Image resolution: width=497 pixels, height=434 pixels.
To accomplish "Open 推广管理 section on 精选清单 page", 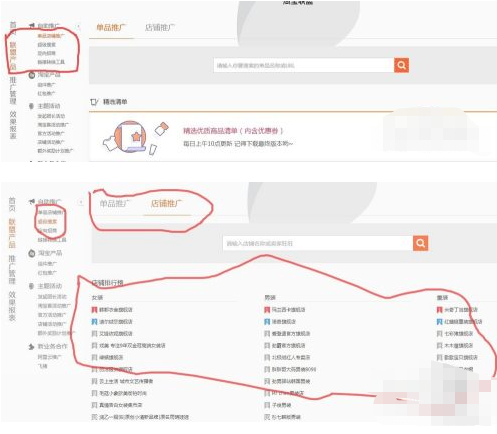I will pyautogui.click(x=13, y=90).
